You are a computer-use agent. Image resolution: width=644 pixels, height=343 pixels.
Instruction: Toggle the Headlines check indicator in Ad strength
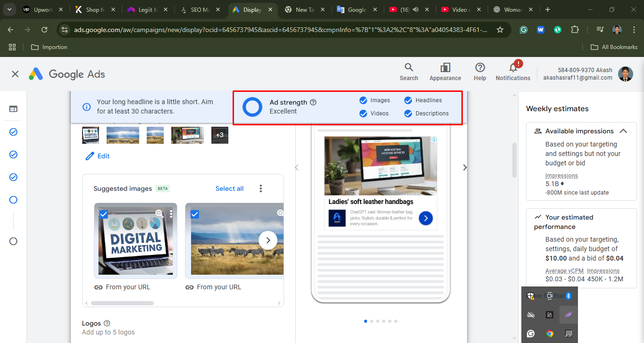(408, 100)
